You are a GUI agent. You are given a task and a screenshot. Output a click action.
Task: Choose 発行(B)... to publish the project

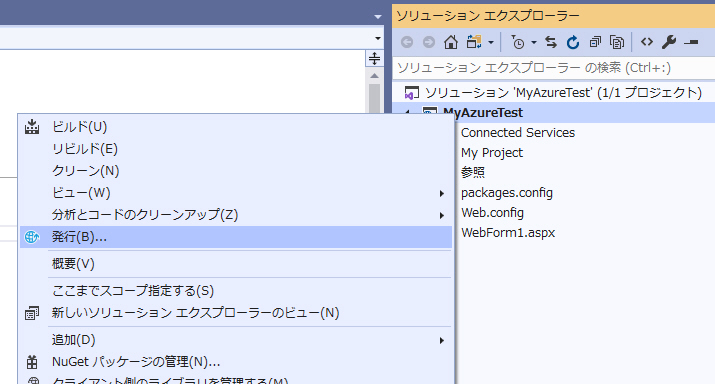coord(236,237)
